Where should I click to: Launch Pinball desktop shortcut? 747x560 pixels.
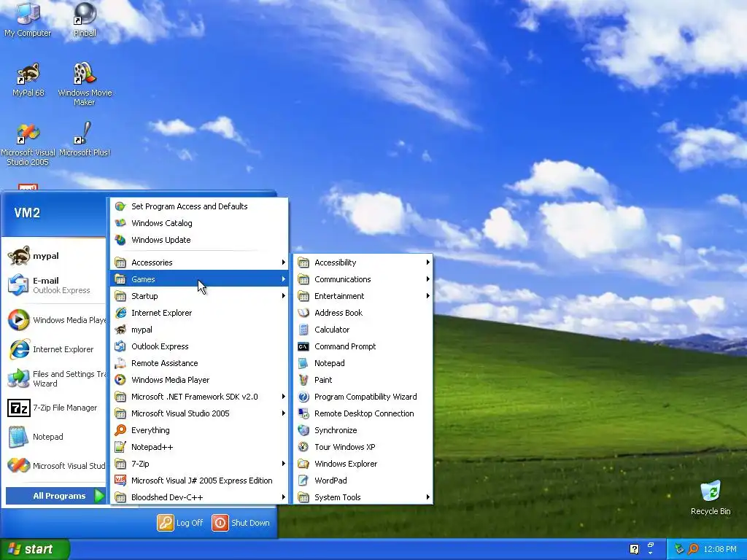pyautogui.click(x=85, y=19)
